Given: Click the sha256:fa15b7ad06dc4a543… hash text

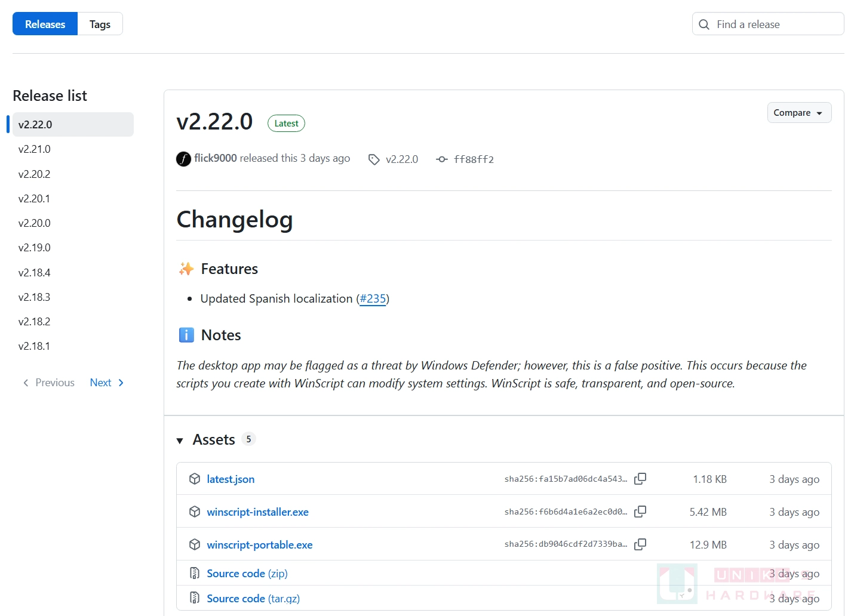Looking at the screenshot, I should (x=566, y=479).
